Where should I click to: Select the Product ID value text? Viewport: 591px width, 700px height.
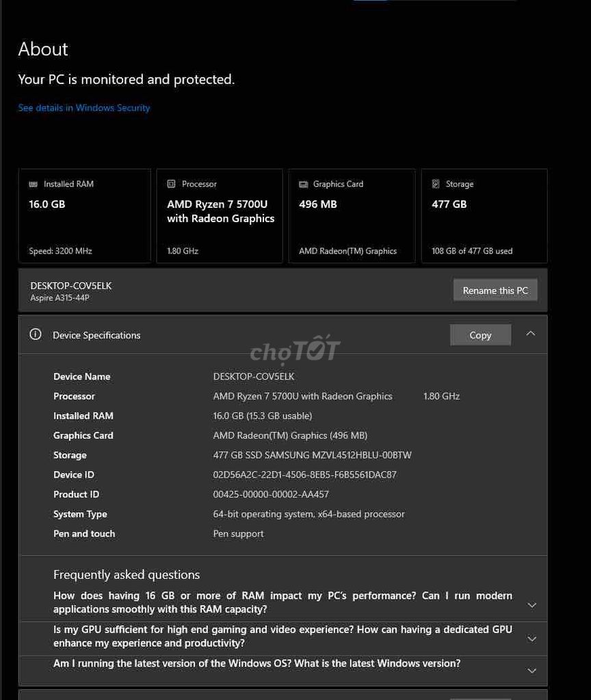271,495
